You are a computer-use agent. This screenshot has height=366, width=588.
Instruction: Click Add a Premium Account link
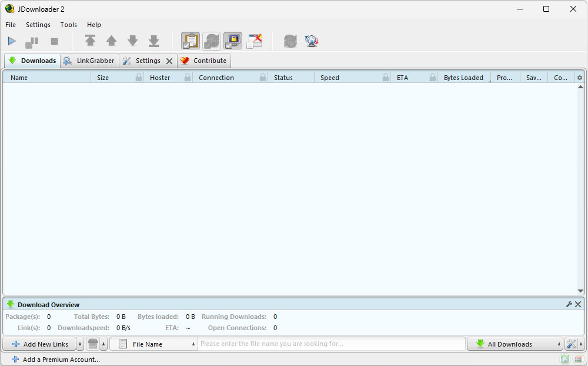(x=56, y=360)
